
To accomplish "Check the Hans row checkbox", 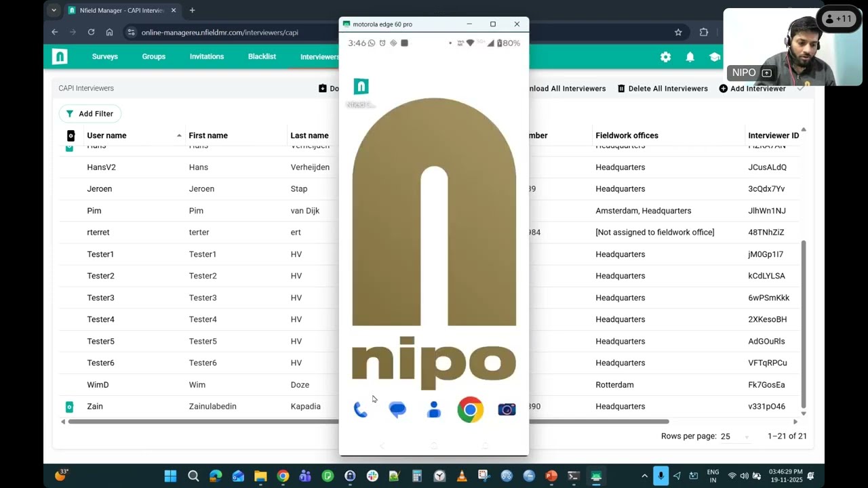I will (x=69, y=148).
